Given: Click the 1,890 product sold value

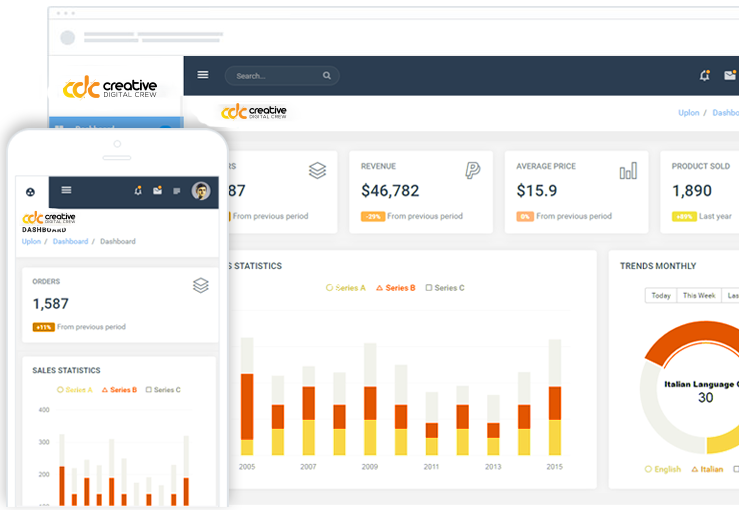Looking at the screenshot, I should pyautogui.click(x=692, y=191).
